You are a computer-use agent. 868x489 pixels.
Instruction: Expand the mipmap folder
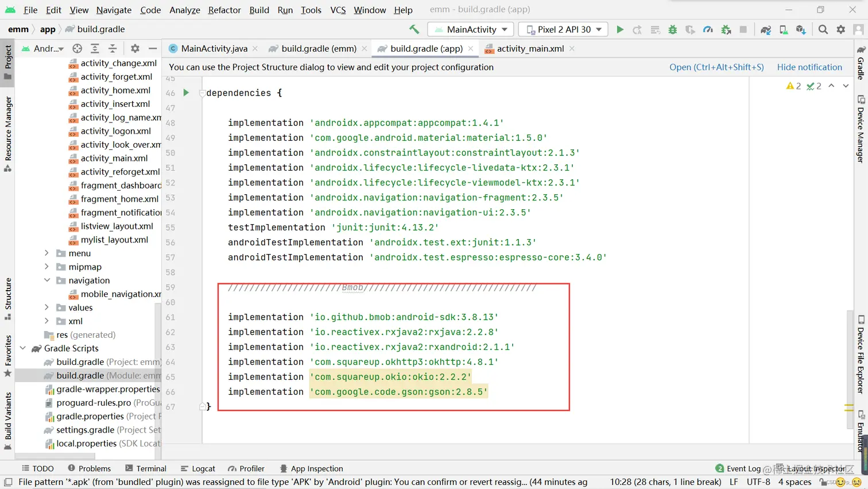(46, 267)
